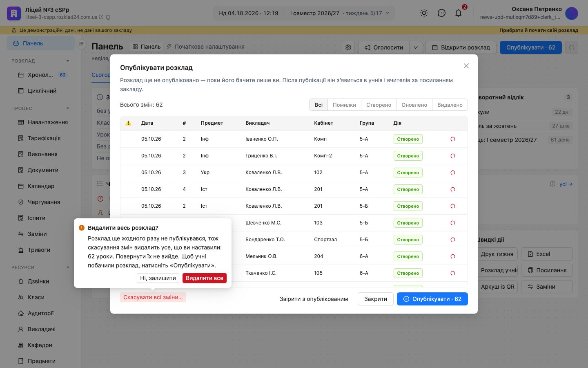Click the user avatar for Оксана Петренко

pyautogui.click(x=572, y=13)
